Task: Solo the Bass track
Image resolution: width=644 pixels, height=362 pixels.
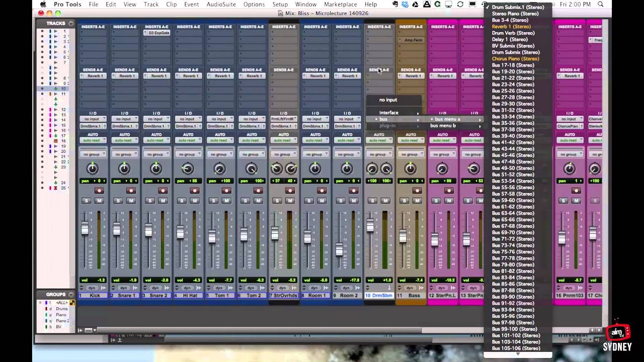Action: 405,201
